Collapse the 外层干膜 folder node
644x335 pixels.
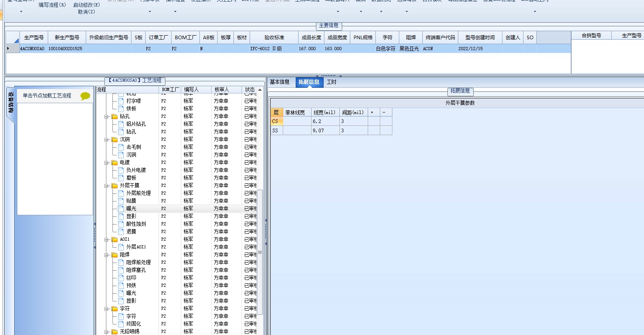pos(106,186)
